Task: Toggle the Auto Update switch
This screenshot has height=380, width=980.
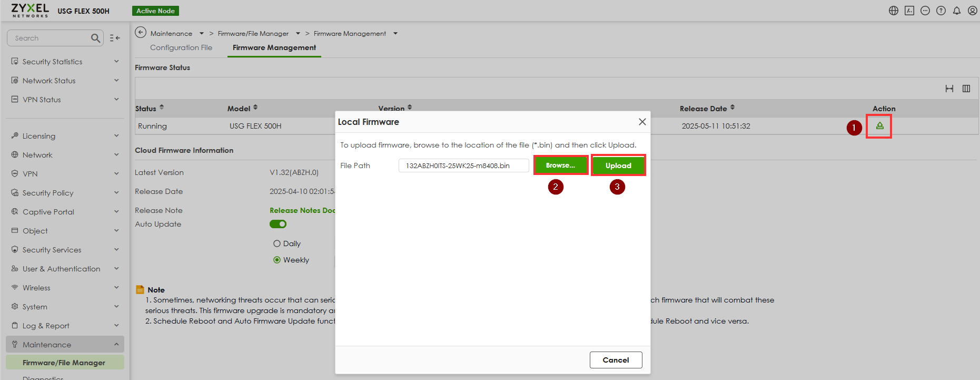Action: [278, 224]
